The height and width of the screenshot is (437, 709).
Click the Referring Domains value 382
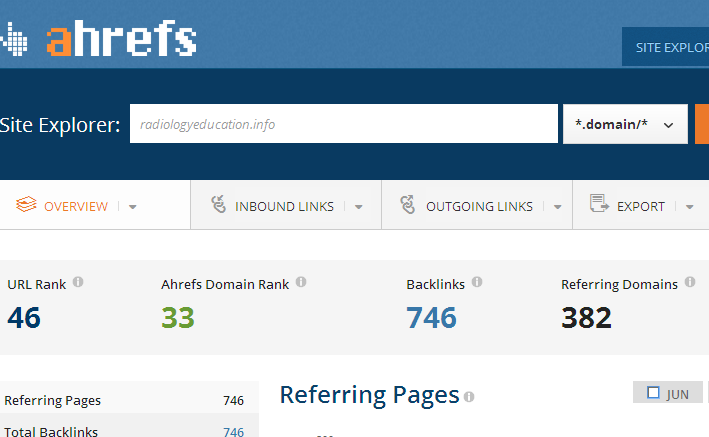point(586,318)
